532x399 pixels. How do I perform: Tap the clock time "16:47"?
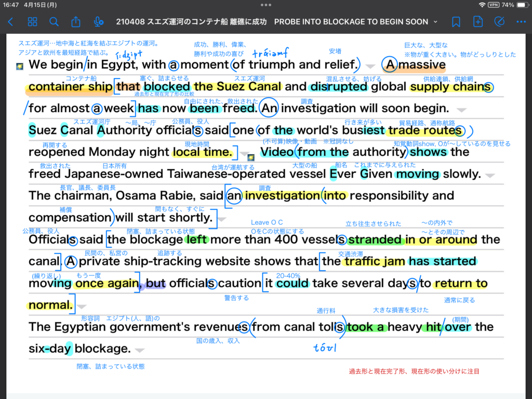pyautogui.click(x=11, y=5)
